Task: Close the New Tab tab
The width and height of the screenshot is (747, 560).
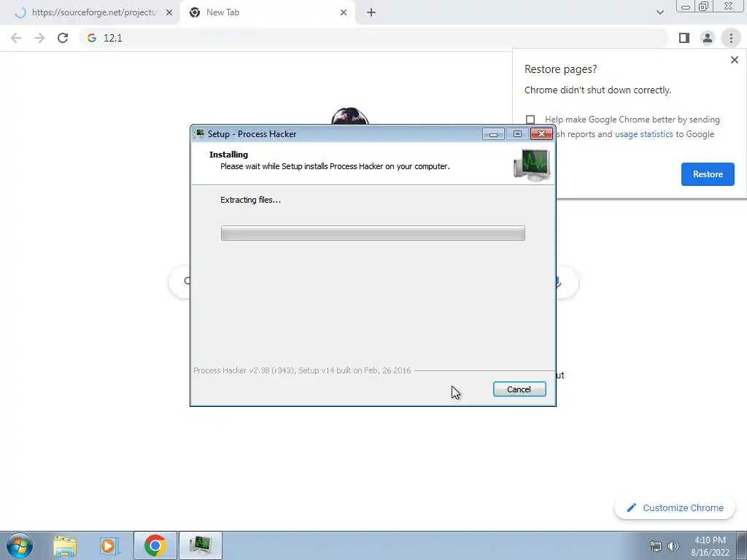Action: [344, 12]
